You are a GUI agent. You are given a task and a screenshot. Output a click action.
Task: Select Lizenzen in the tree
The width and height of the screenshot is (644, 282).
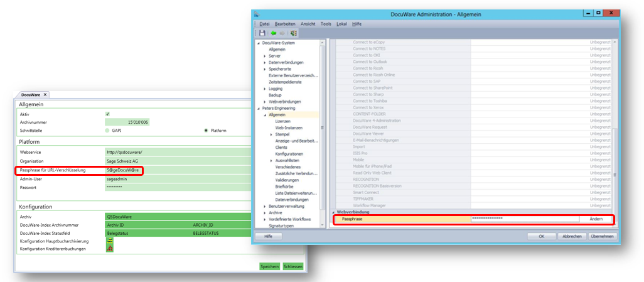click(282, 121)
